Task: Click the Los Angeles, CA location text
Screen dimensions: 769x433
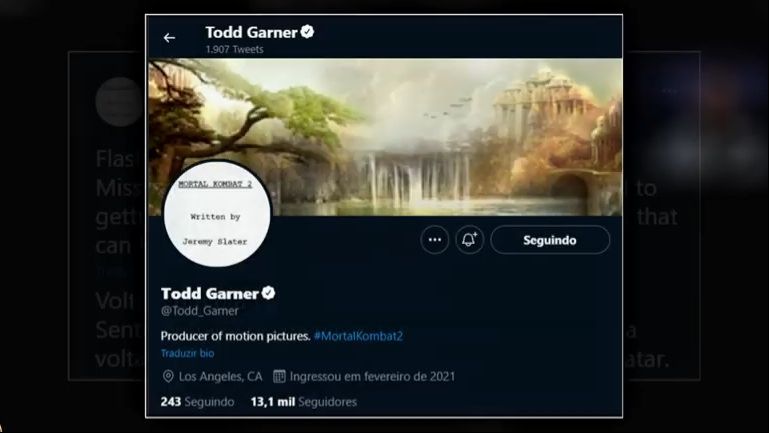Action: [221, 377]
